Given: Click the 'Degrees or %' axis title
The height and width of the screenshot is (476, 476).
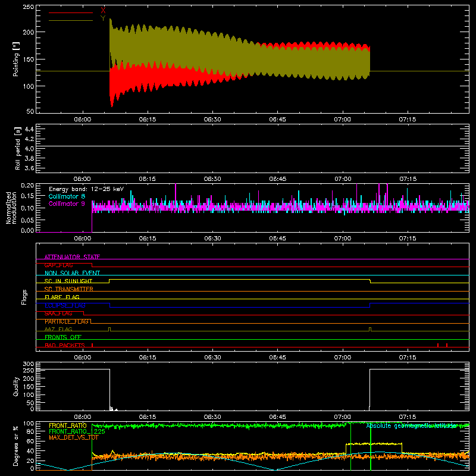Looking at the screenshot, I should (16, 446).
